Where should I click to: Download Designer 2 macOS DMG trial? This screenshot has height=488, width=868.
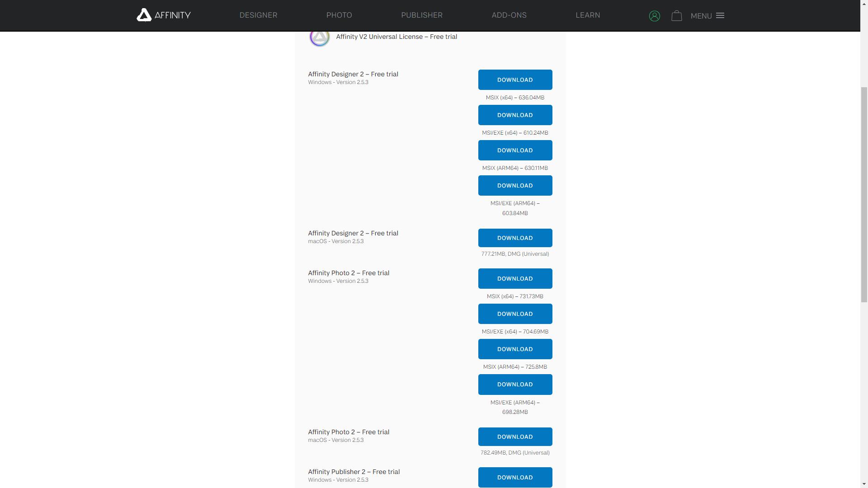pyautogui.click(x=515, y=238)
